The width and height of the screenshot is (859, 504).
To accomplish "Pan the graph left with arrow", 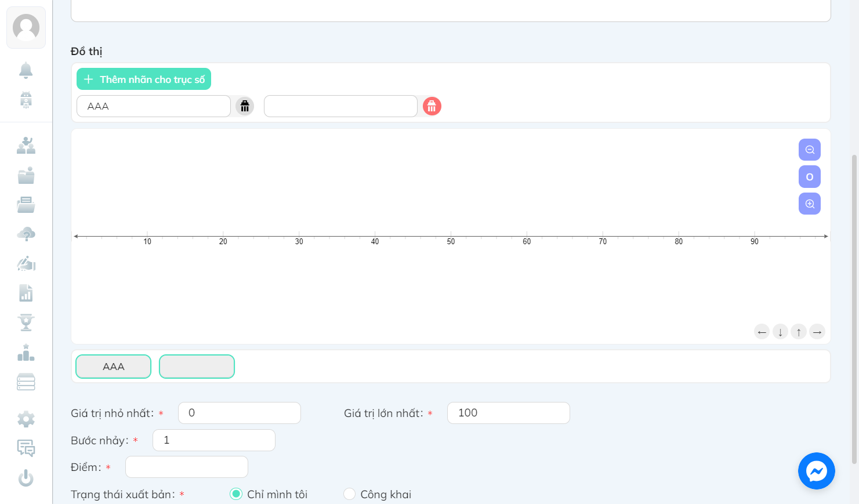I will coord(762,332).
